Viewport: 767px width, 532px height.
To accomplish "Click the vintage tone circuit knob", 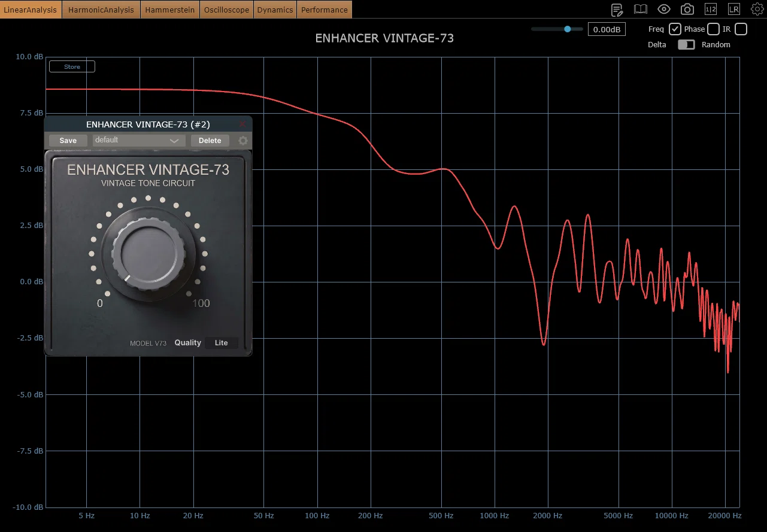I will (x=148, y=255).
